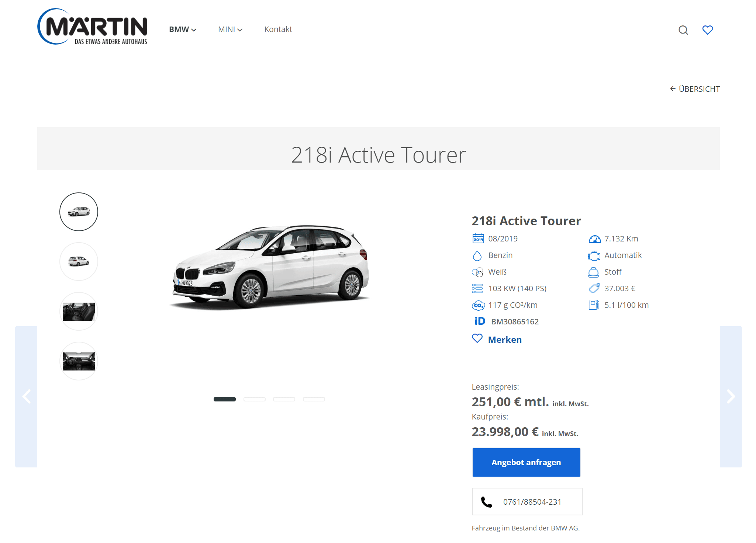
Task: Click the 117 g CO²/km value
Action: pos(513,305)
